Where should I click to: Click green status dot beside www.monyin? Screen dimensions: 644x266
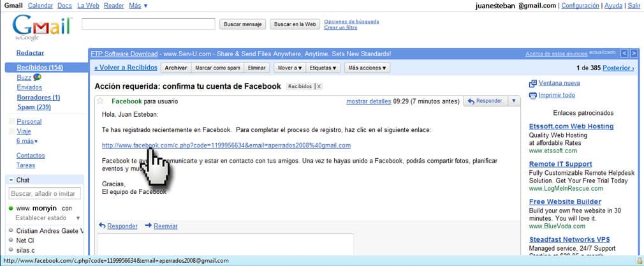[11, 209]
